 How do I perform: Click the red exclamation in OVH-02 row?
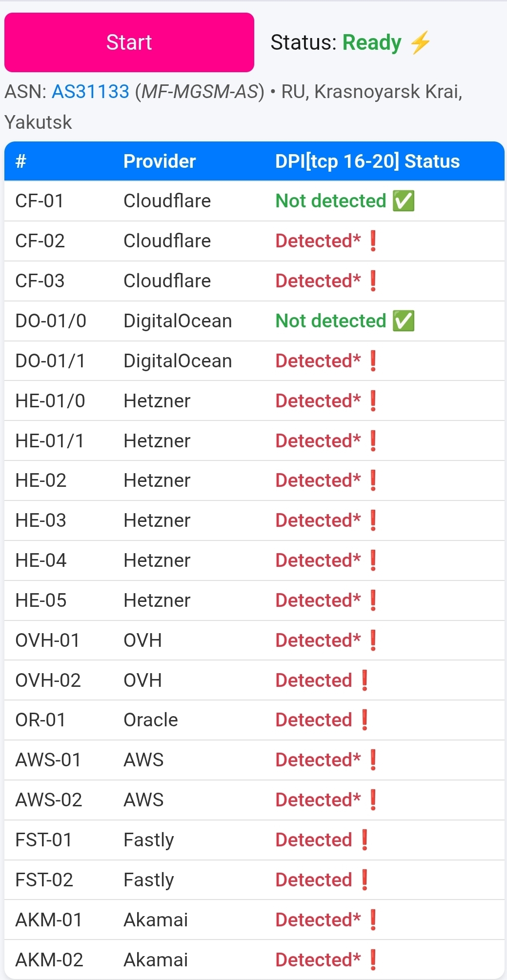pyautogui.click(x=365, y=680)
